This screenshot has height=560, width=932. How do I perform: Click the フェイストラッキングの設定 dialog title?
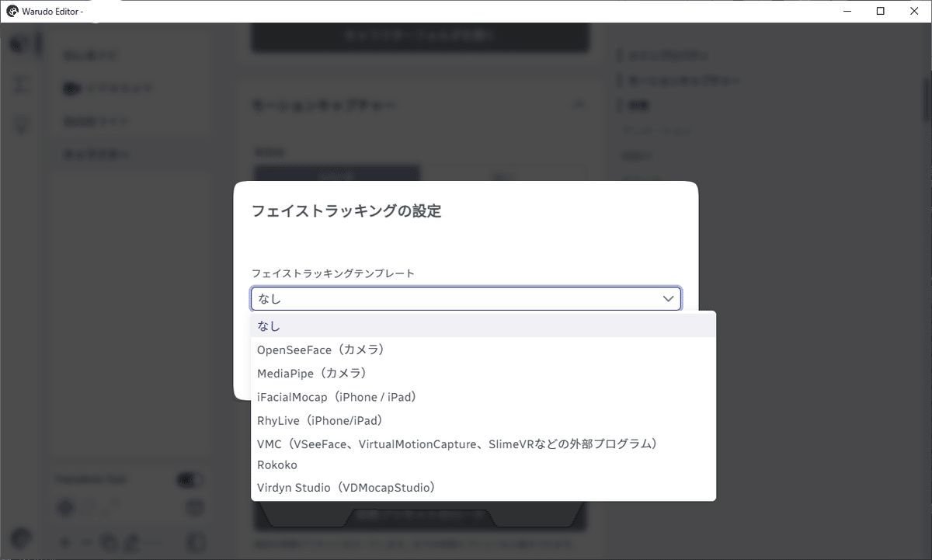pyautogui.click(x=346, y=210)
